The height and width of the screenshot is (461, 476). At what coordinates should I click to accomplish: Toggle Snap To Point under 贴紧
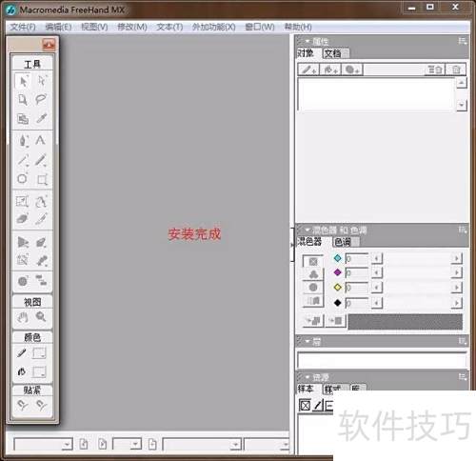coord(22,406)
